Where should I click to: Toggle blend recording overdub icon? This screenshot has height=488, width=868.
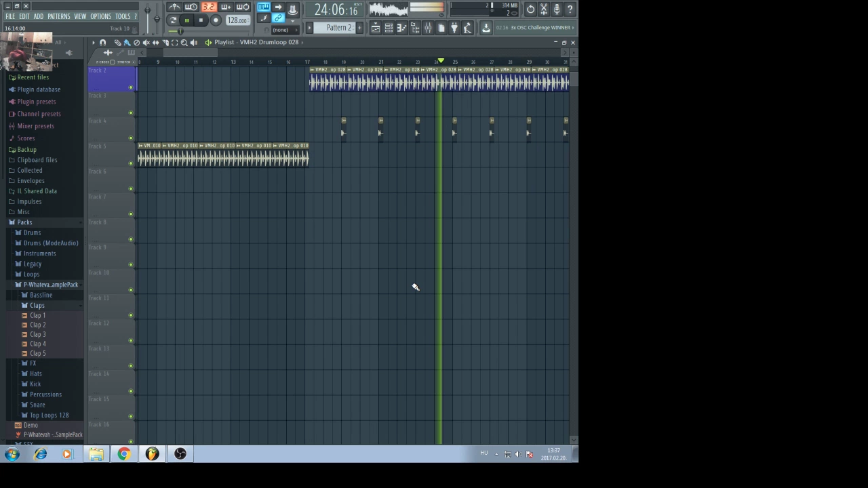225,7
